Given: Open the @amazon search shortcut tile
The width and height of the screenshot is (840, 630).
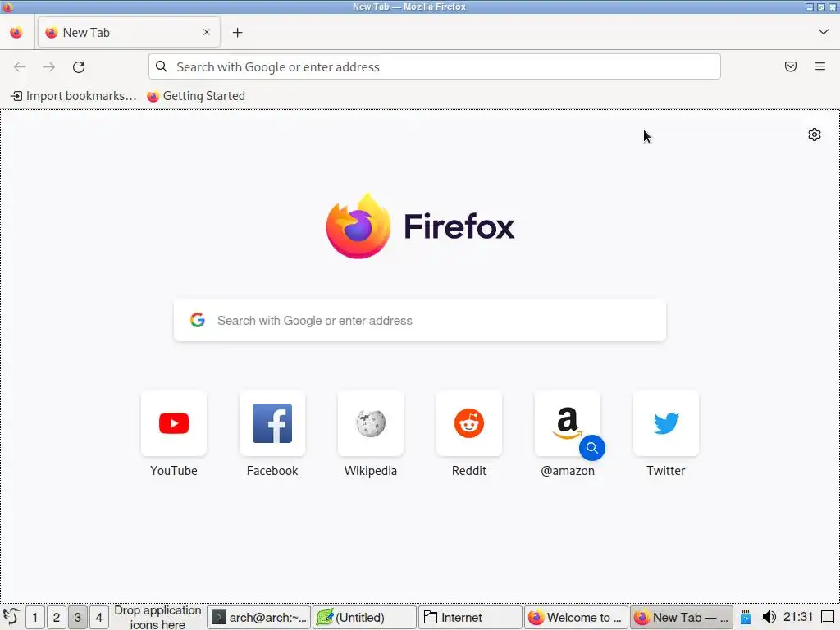Looking at the screenshot, I should [568, 423].
